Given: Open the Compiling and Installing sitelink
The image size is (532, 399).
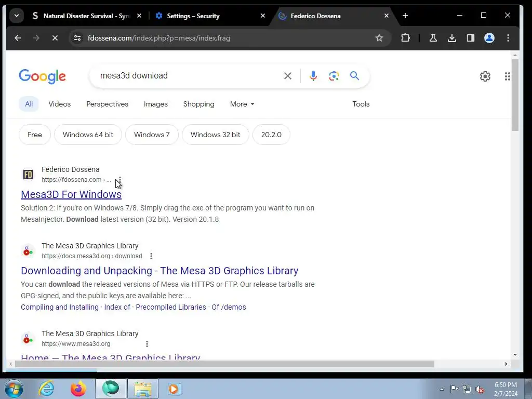Looking at the screenshot, I should [60, 307].
